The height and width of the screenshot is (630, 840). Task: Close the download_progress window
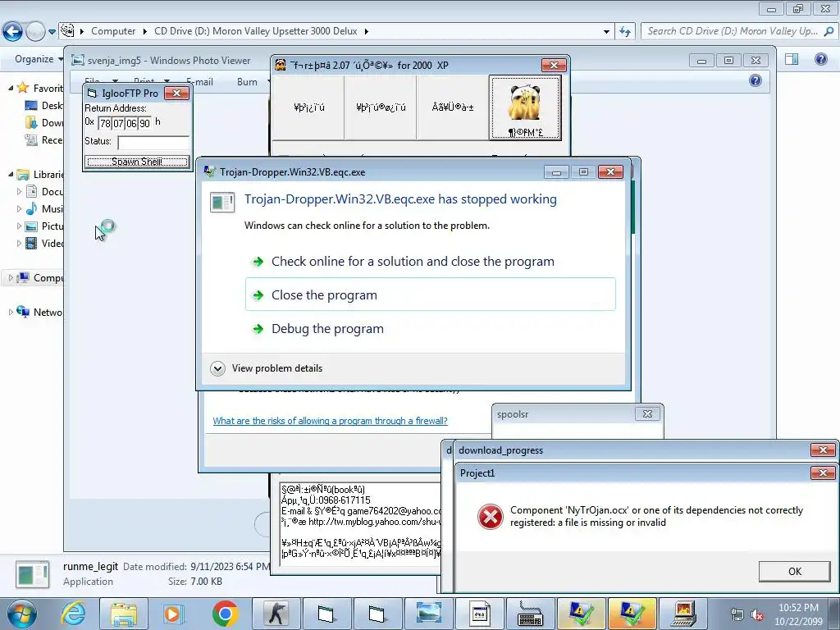tap(823, 450)
